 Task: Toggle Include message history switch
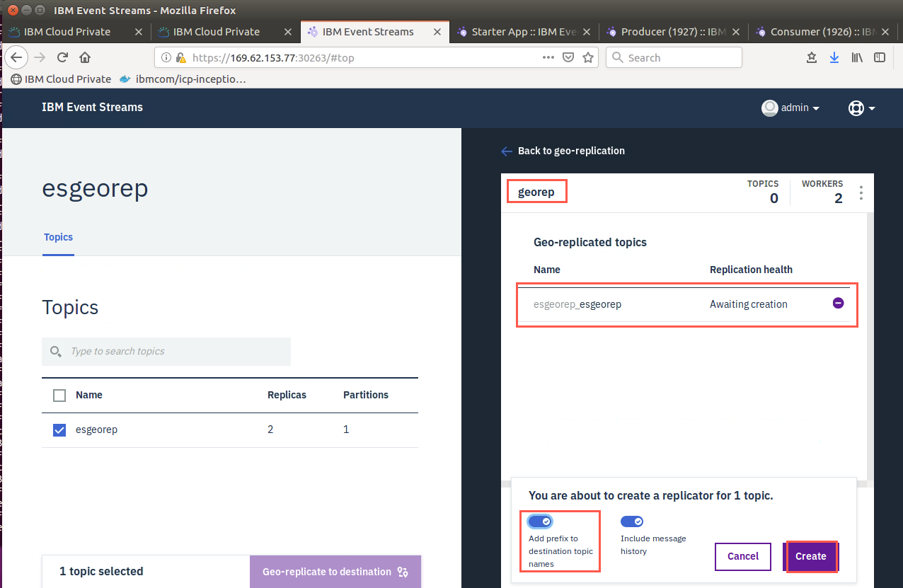click(x=632, y=521)
